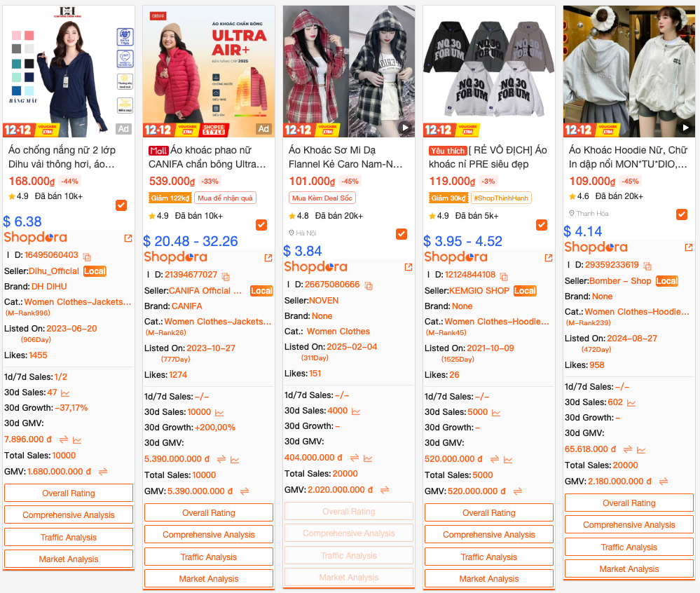Click the Overall Rating button for Dihu_Official
The width and height of the screenshot is (700, 593).
(x=69, y=493)
